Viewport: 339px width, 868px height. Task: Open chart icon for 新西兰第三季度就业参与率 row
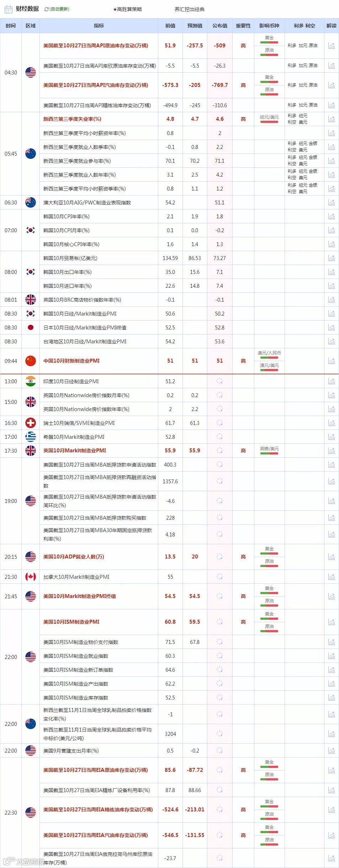[x=332, y=161]
